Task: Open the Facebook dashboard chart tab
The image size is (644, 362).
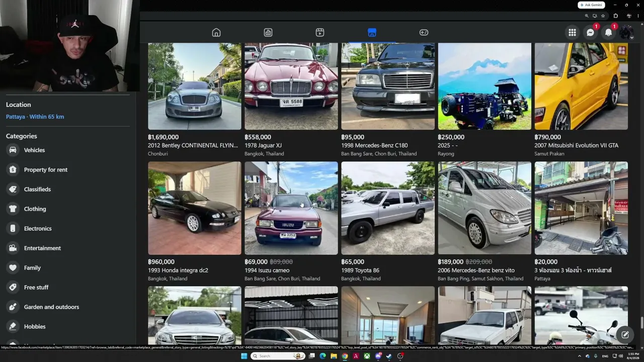Action: pyautogui.click(x=268, y=33)
